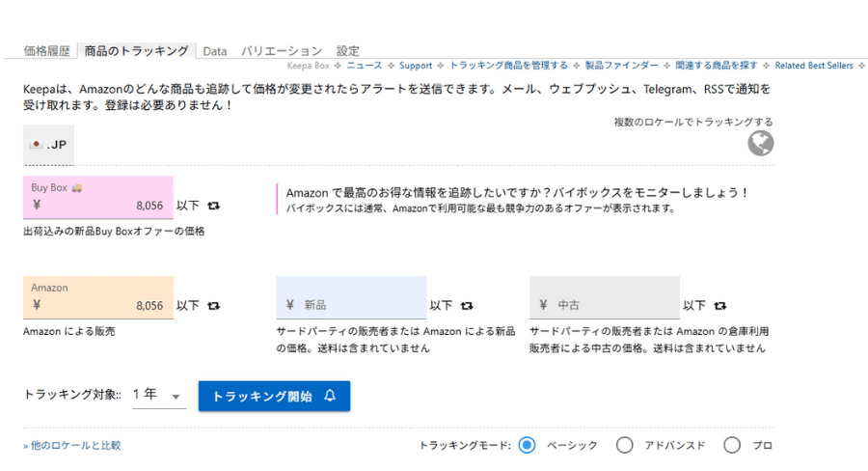Screen dimensions: 868x471
Task: Open the バリエーション tab
Action: (x=281, y=51)
